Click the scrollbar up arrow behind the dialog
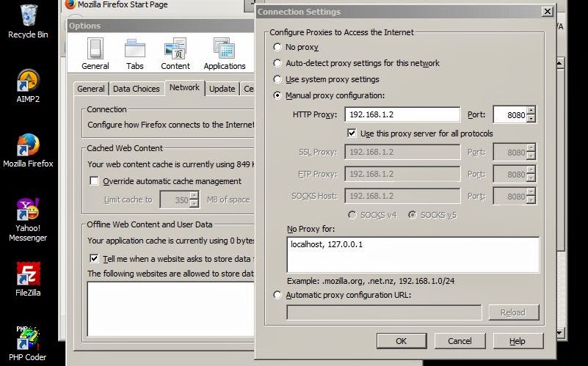This screenshot has width=588, height=366. point(559,63)
